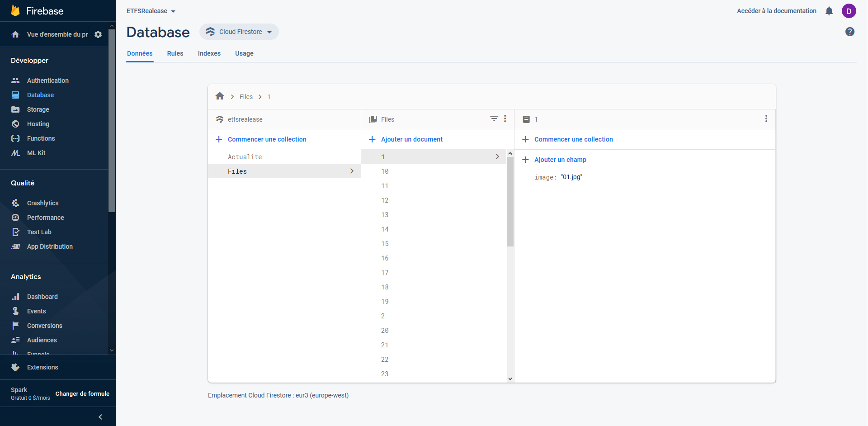Open document 1 three-dot menu

[766, 118]
